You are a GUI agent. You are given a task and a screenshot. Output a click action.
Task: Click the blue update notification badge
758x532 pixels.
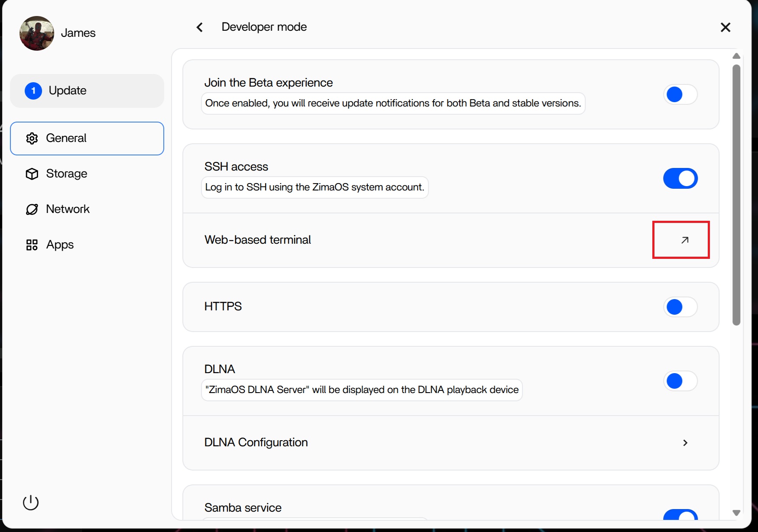click(x=33, y=91)
